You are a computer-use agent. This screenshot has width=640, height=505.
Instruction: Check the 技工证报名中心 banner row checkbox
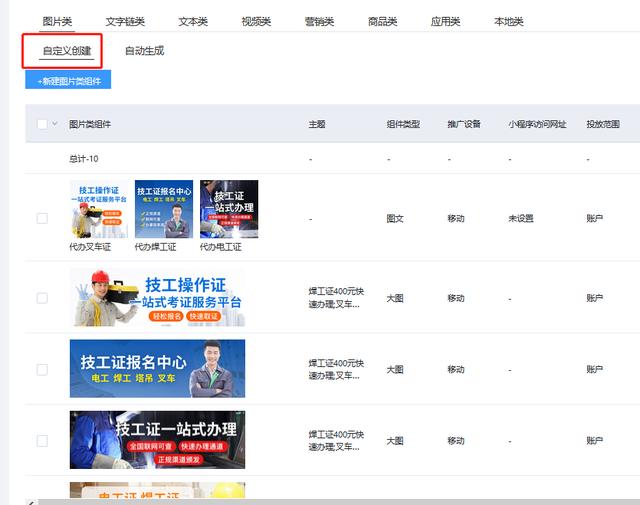pyautogui.click(x=42, y=369)
